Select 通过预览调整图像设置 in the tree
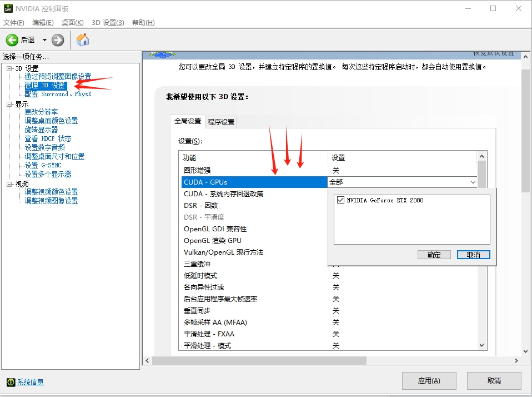 tap(58, 76)
